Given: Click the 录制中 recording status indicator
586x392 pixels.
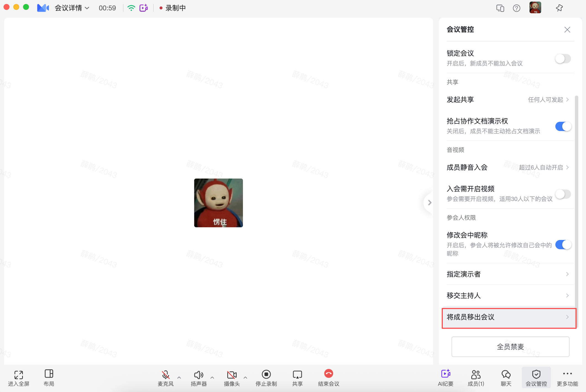Looking at the screenshot, I should (172, 8).
